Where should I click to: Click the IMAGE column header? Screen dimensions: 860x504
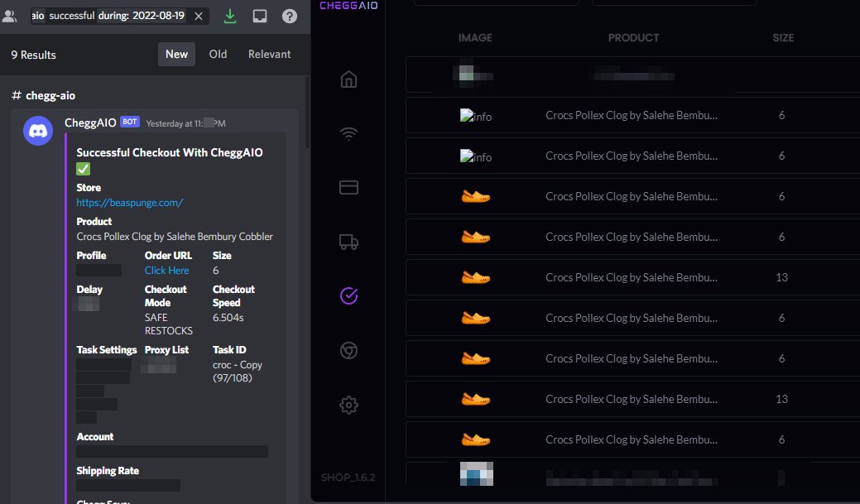[475, 38]
